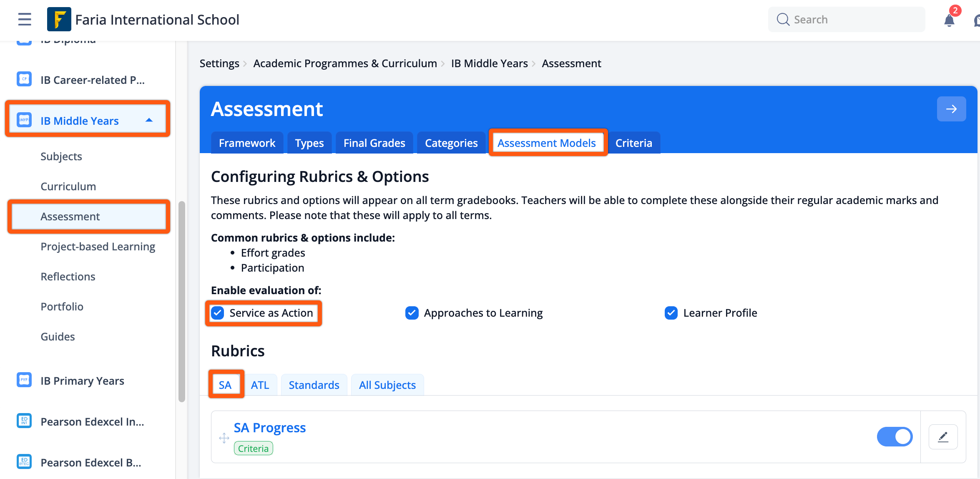Switch to the Final Grades tab
Viewport: 980px width, 479px height.
point(374,143)
